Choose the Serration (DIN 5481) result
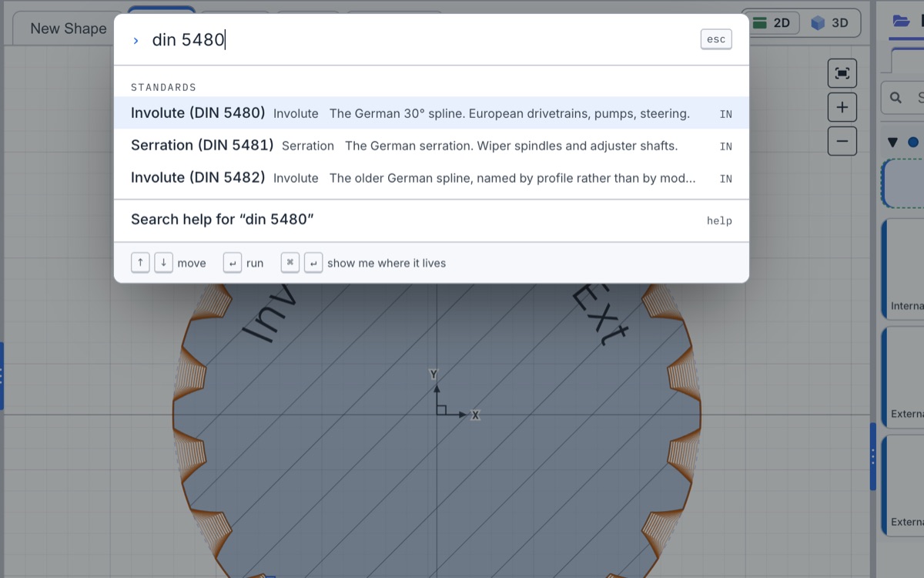Screen dimensions: 924x578 pos(431,146)
